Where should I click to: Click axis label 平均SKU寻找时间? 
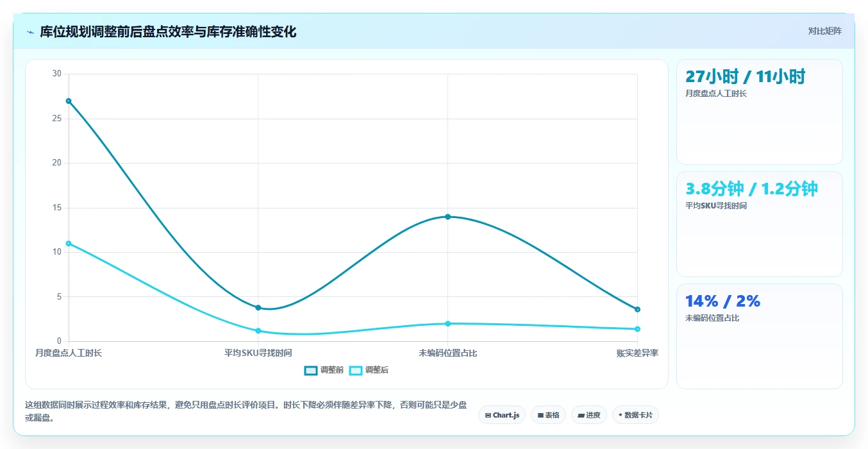(258, 353)
